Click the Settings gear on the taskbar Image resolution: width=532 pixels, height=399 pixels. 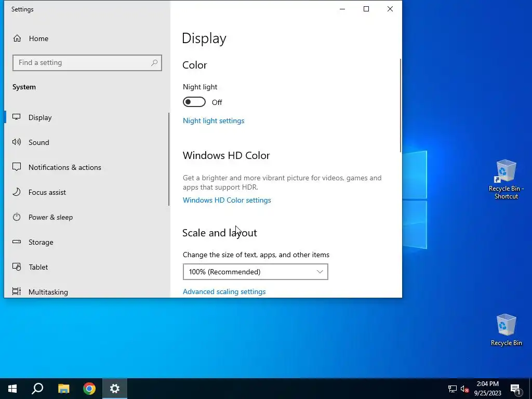tap(115, 389)
